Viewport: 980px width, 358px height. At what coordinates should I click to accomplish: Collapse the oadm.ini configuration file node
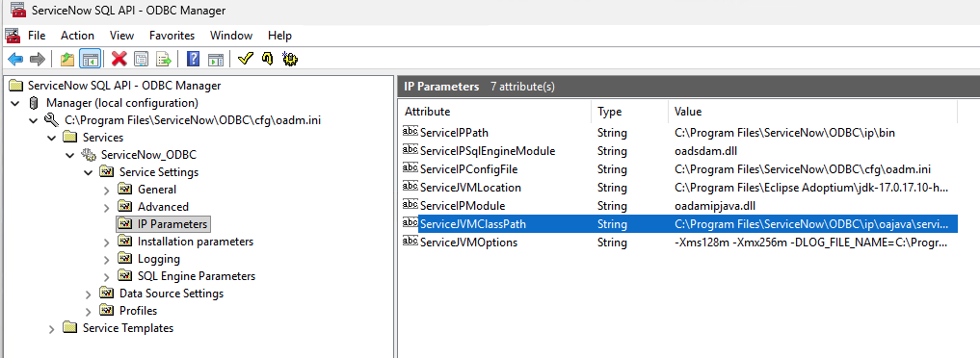pos(34,120)
